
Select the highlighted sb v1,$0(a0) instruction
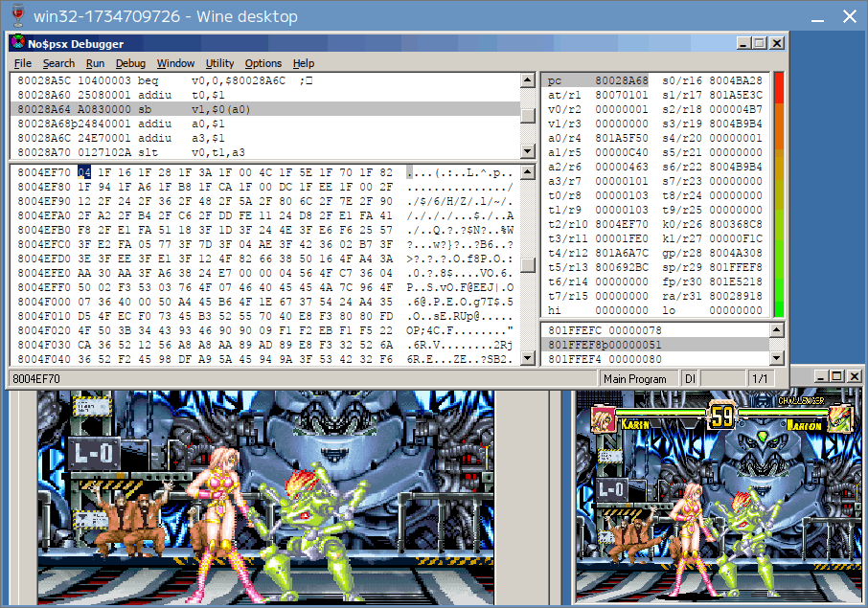[x=265, y=109]
